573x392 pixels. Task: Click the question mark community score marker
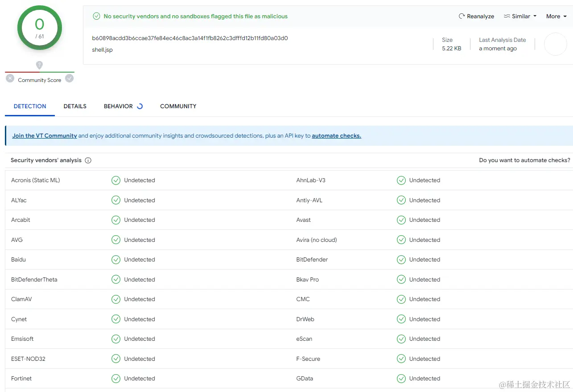(x=40, y=65)
